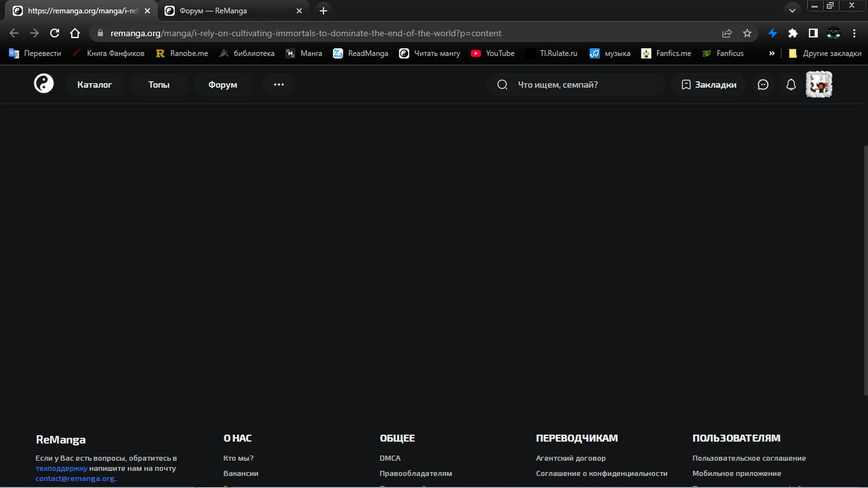Go forward in browser history

coord(34,33)
